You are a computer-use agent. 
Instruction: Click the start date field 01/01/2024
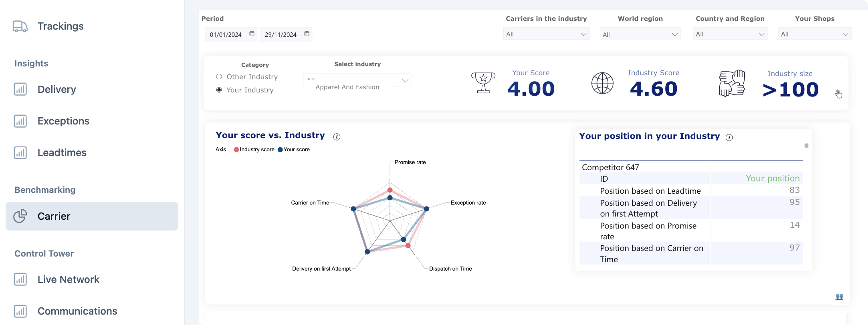click(x=226, y=34)
